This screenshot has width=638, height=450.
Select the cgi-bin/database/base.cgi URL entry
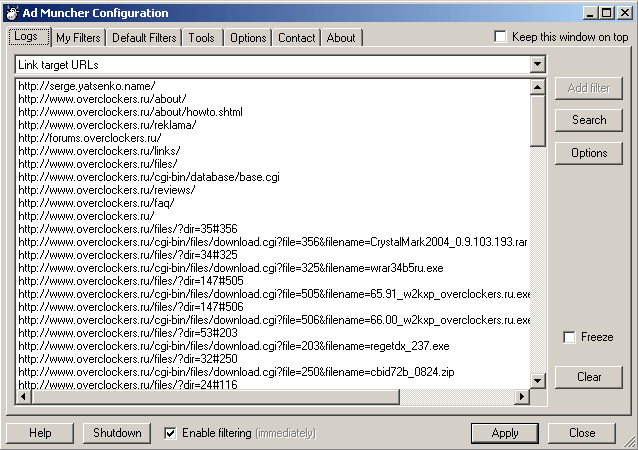[149, 177]
